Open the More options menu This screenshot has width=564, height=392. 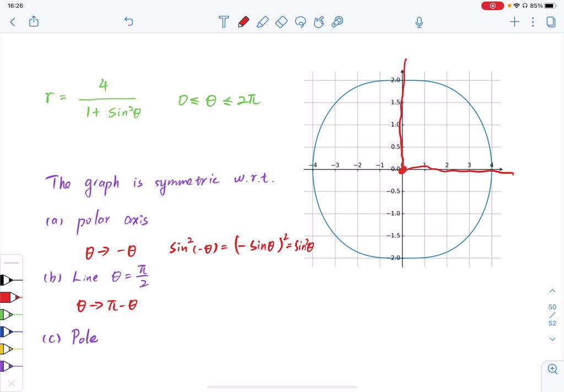click(x=532, y=22)
